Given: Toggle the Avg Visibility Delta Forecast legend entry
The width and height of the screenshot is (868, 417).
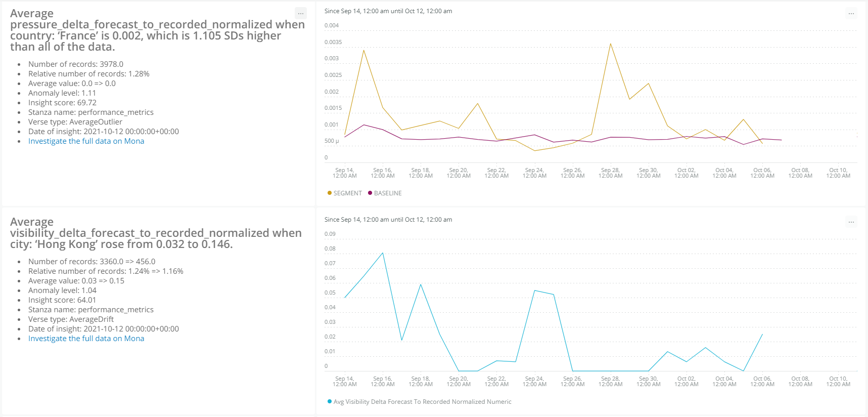Looking at the screenshot, I should pos(420,402).
